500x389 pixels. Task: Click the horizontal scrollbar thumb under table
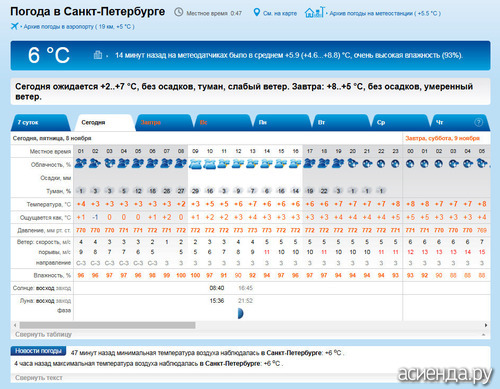coord(107,325)
